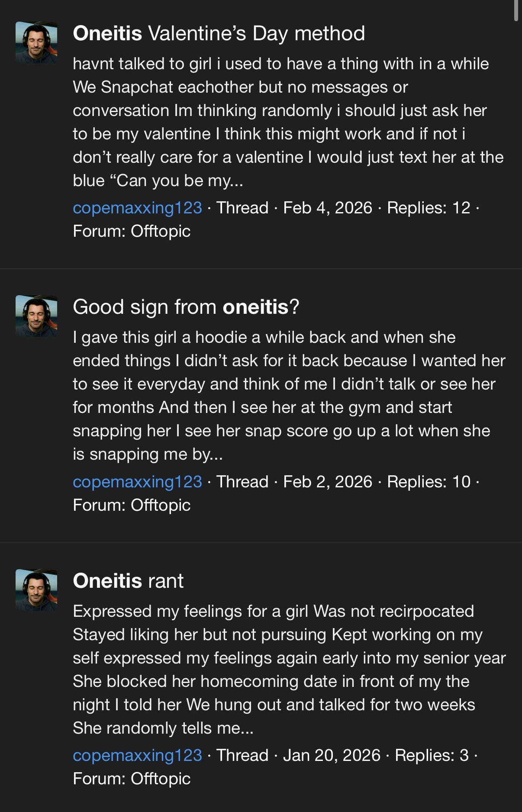Click "Replies: 10" on the Good sign thread

point(429,482)
